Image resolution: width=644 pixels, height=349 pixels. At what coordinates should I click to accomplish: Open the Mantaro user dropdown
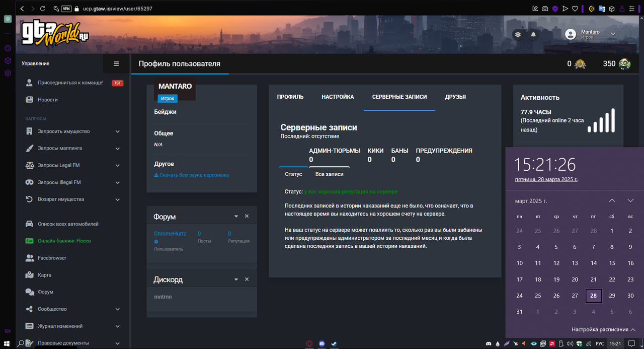point(613,34)
